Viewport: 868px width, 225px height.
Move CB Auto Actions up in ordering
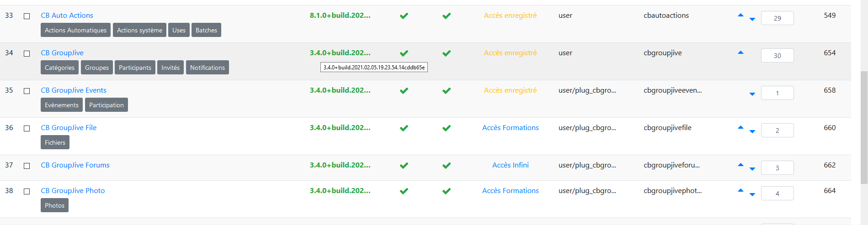740,16
